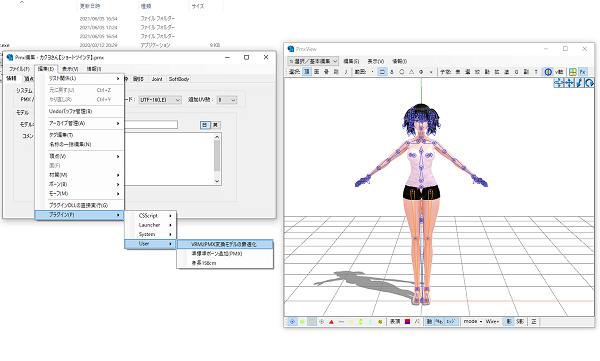
Task: Select rigid body (剛) selection mode in PmxView
Action: point(336,72)
